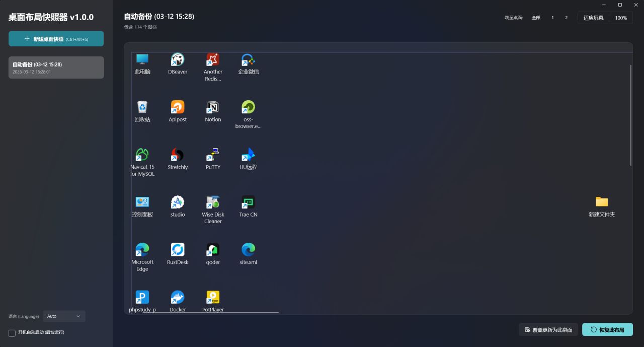Click the 新建文件夹 folder icon

tap(602, 201)
